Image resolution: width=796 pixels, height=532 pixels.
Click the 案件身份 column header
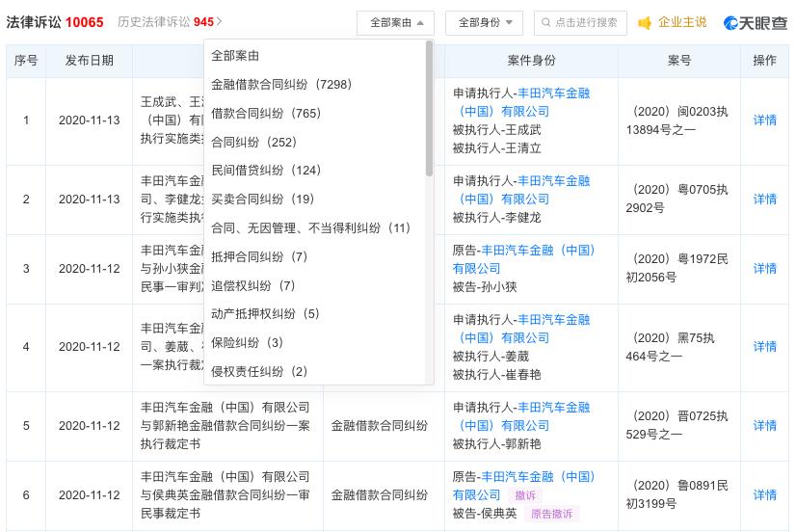532,61
